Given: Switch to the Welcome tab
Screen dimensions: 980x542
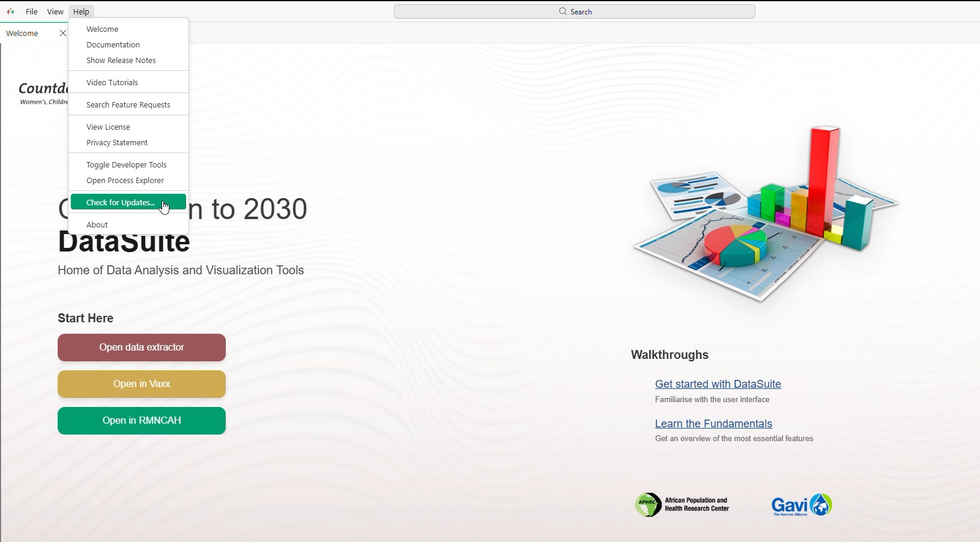Looking at the screenshot, I should tap(22, 33).
